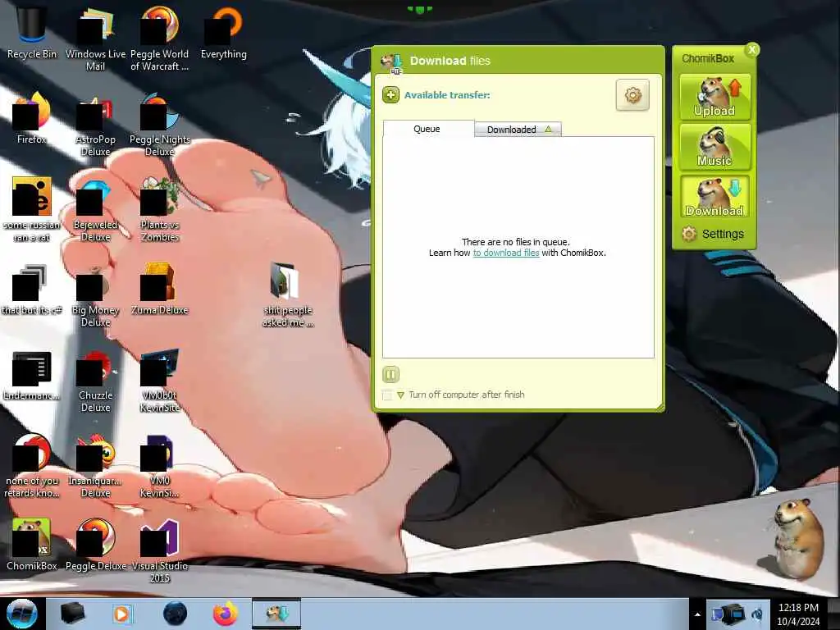Open the black box taskbar icon
This screenshot has width=840, height=630.
(72, 614)
